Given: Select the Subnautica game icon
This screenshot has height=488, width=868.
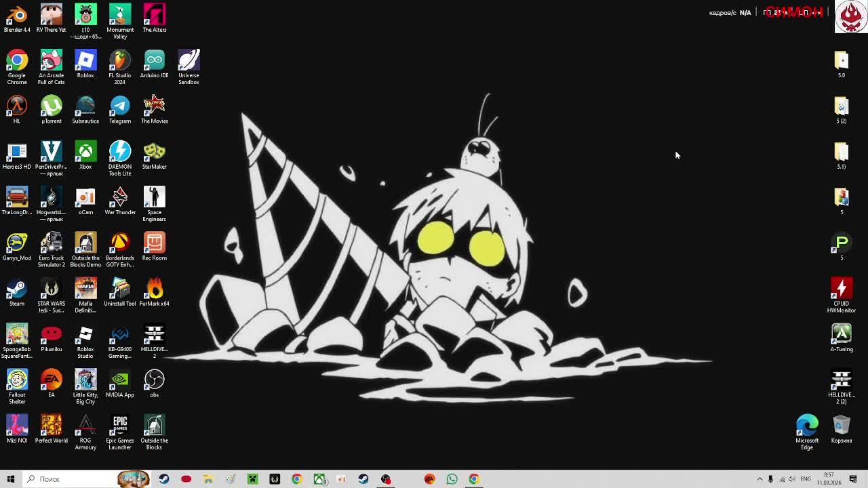Looking at the screenshot, I should pyautogui.click(x=85, y=110).
